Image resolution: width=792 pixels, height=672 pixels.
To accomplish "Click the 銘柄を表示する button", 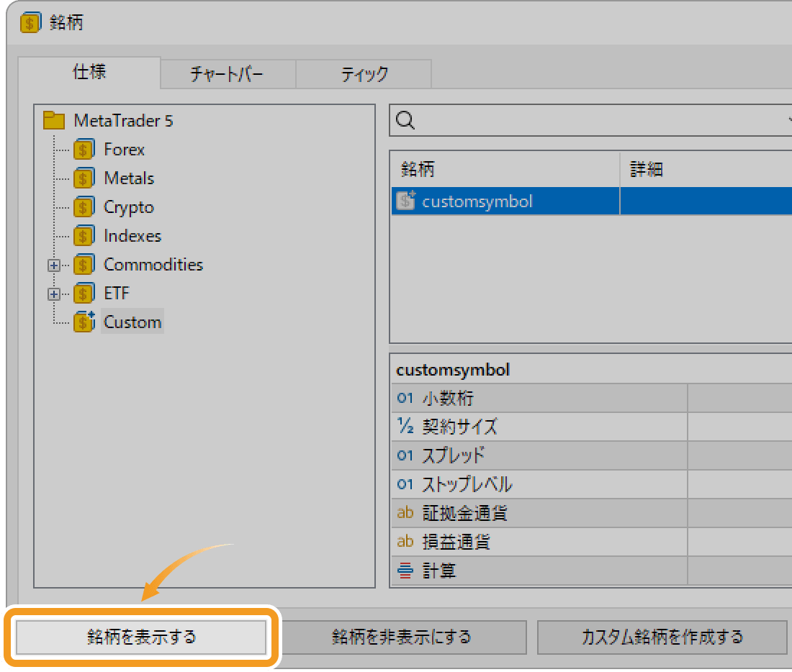I will point(141,637).
